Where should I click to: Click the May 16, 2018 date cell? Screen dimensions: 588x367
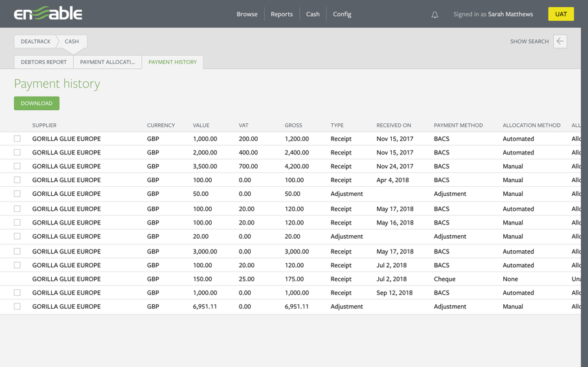pos(394,222)
